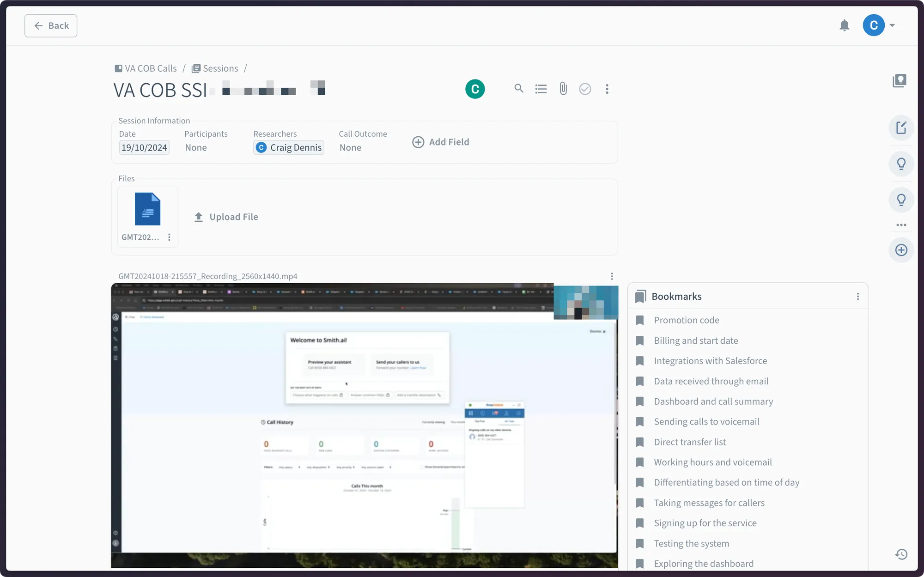Jump to Signing up for the service

(705, 523)
